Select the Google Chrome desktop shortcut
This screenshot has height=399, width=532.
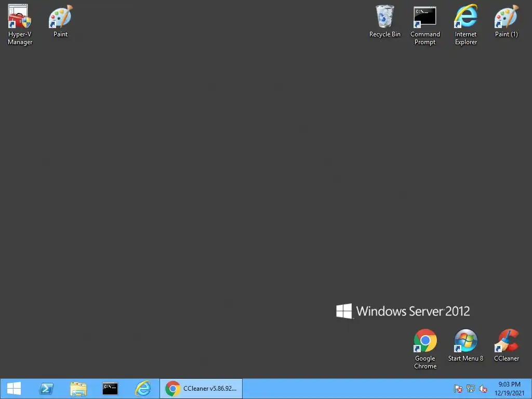tap(425, 349)
